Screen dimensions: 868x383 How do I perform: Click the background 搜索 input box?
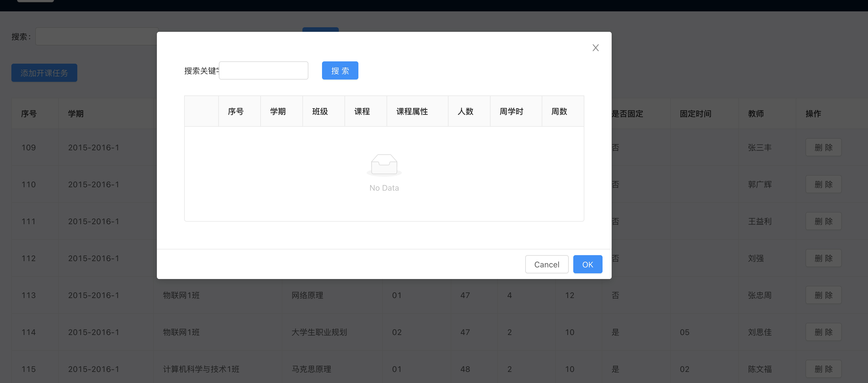point(96,37)
